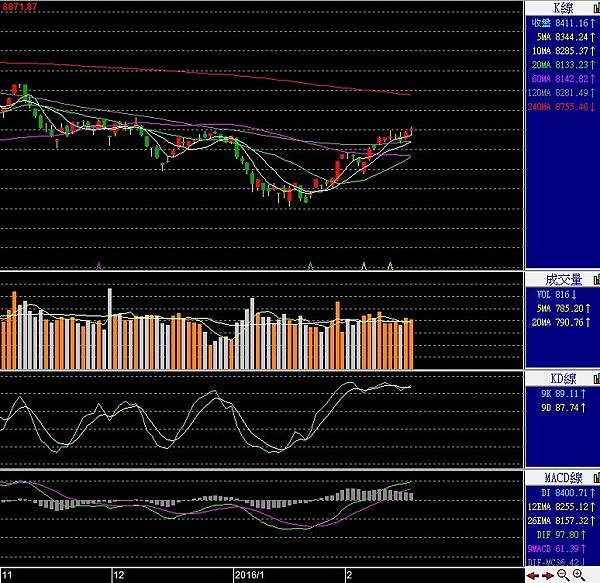The image size is (600, 583).
Task: Click the DI 8400.71 row
Action: pos(568,493)
